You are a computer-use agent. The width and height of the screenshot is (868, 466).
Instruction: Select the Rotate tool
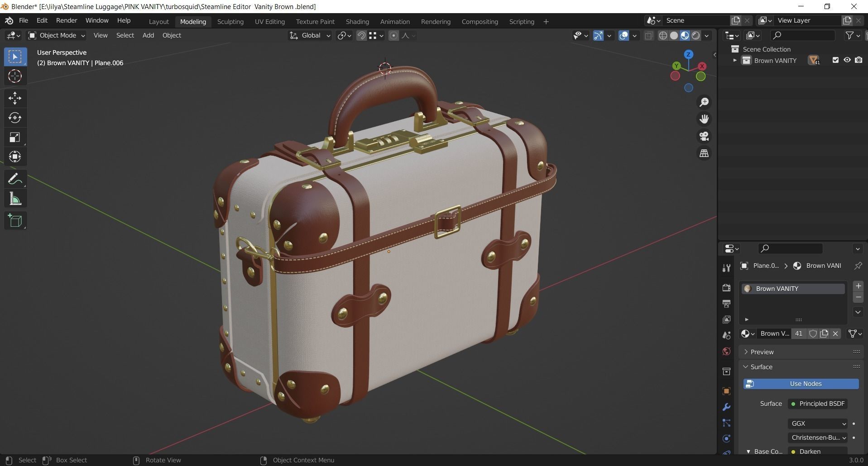tap(15, 118)
